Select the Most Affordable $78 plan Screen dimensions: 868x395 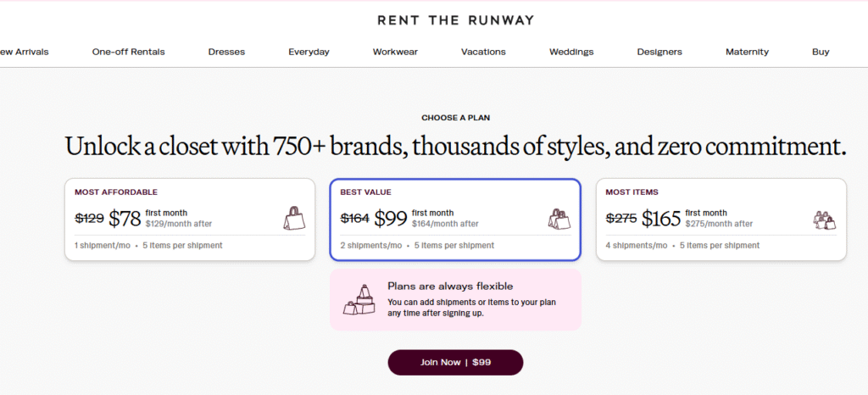coord(190,220)
